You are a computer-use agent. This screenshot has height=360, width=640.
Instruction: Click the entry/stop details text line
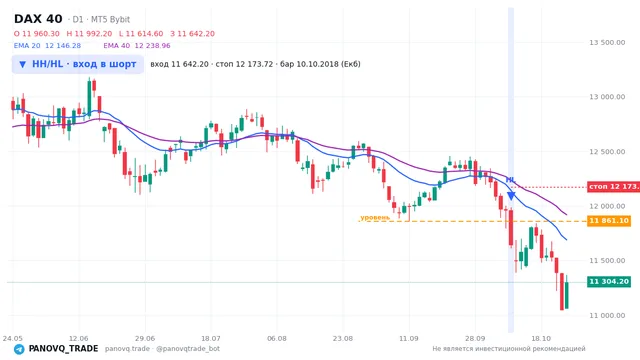click(255, 64)
